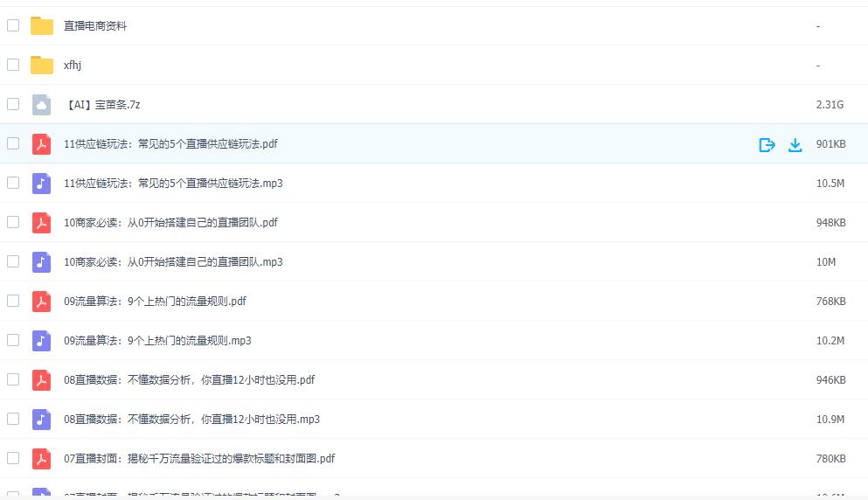Play 08直播数据 mp3 file name
Image resolution: width=868 pixels, height=500 pixels.
pos(191,420)
